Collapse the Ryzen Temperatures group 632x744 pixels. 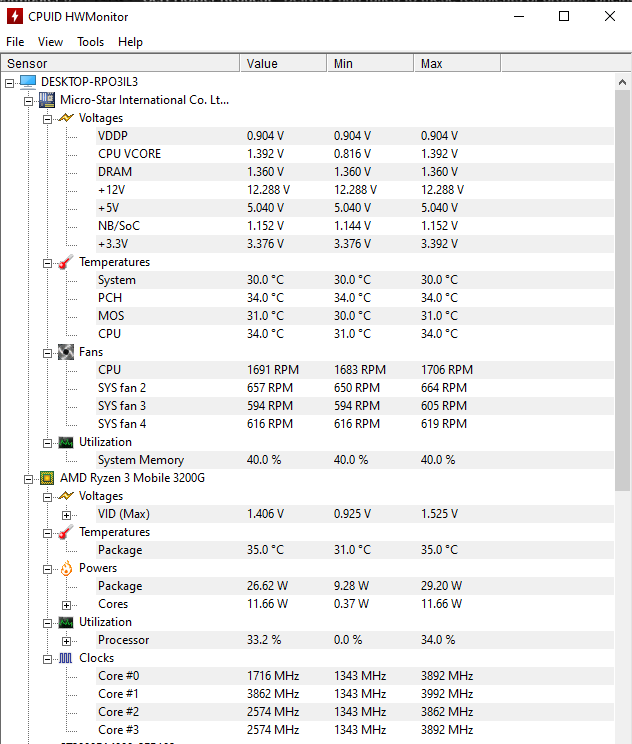[x=47, y=533]
